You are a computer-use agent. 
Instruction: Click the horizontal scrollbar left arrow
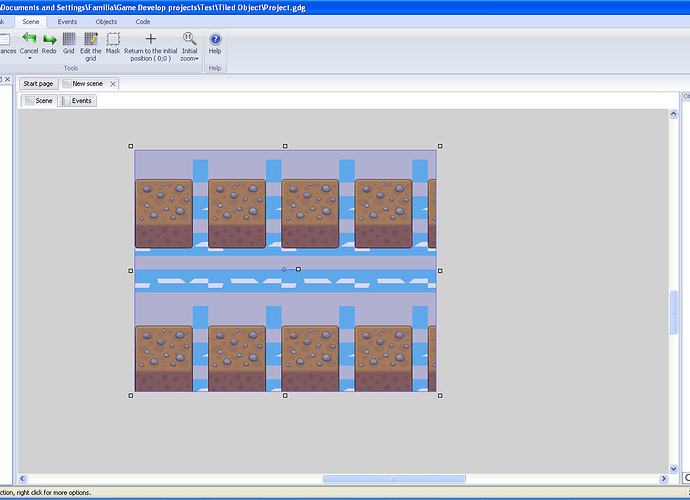(x=23, y=478)
